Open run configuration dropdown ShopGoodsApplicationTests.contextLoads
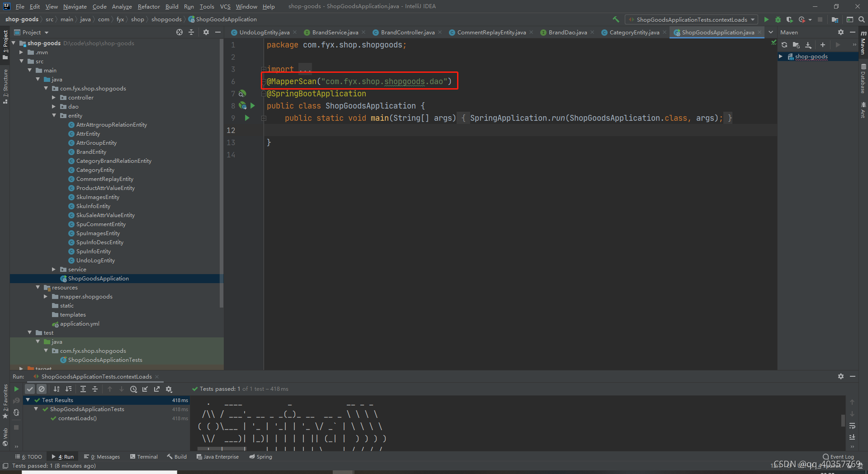Image resolution: width=868 pixels, height=474 pixels. click(x=691, y=19)
